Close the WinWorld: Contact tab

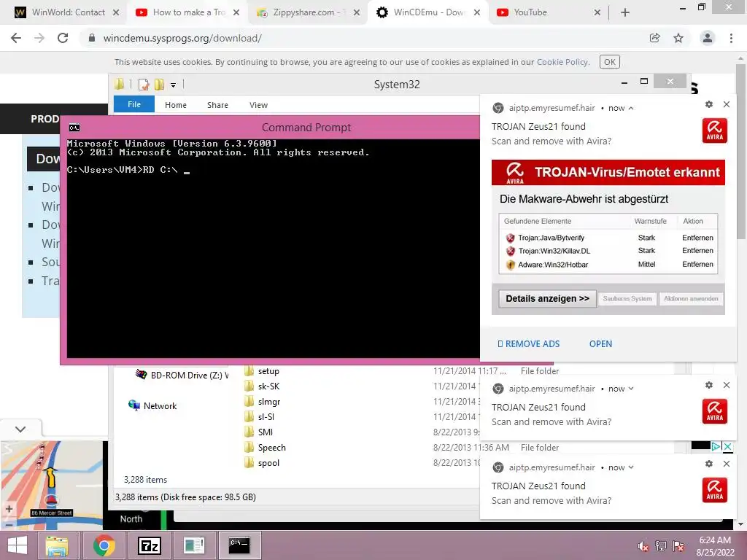(116, 12)
